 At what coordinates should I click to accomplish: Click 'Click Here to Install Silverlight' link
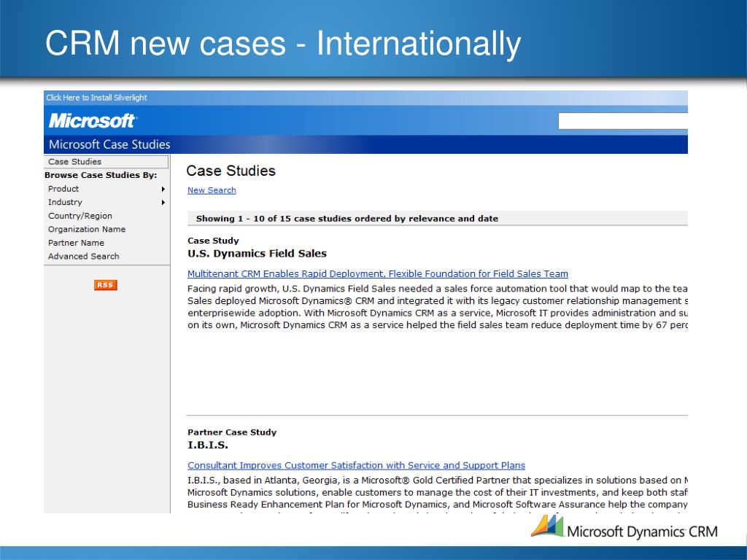coord(97,98)
